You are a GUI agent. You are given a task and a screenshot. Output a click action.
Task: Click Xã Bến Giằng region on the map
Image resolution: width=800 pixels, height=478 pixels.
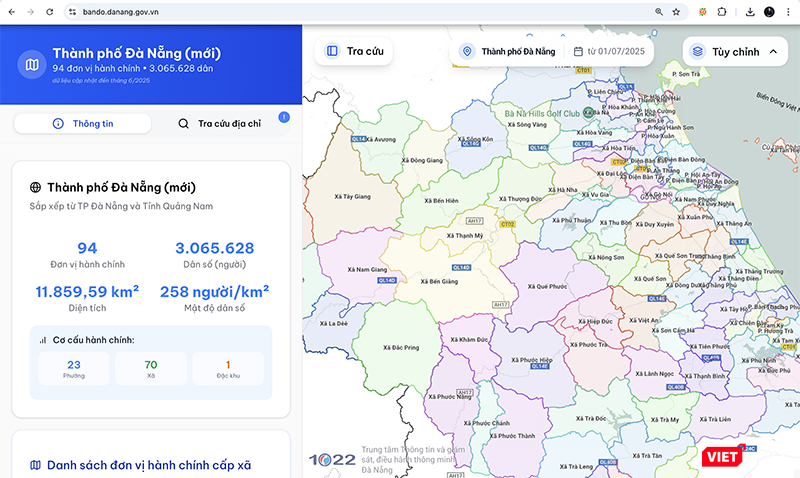pos(440,282)
